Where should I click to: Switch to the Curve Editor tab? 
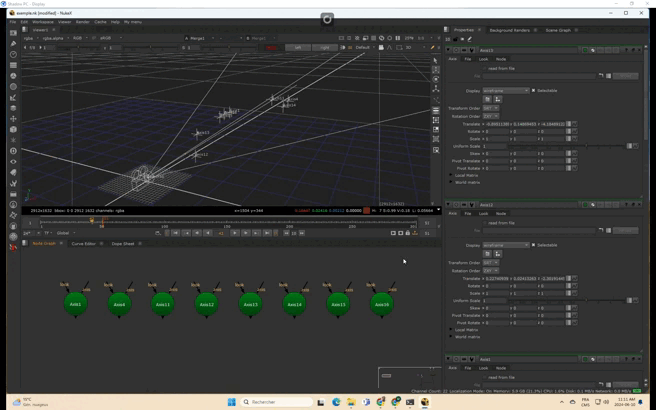tap(83, 244)
